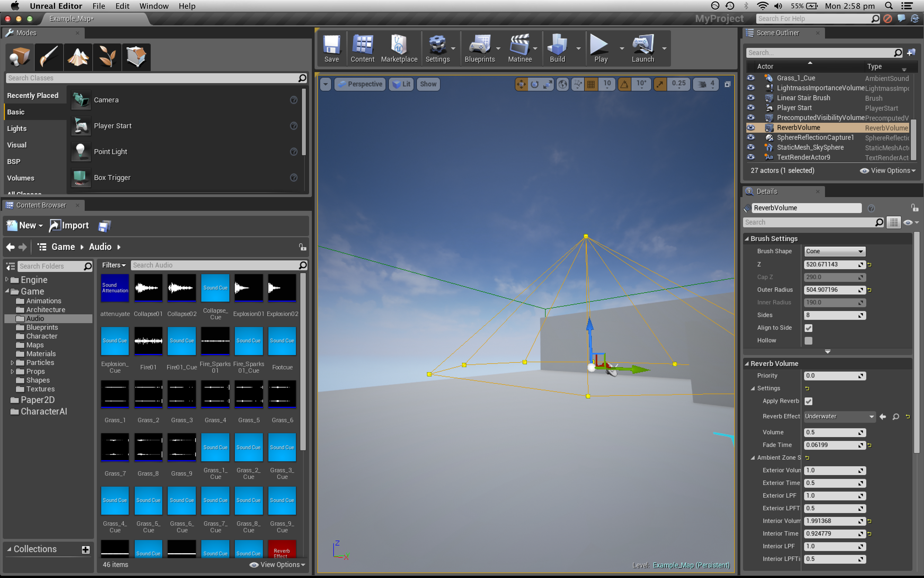Open viewport options dropdown arrow
The image size is (924, 578).
[325, 84]
